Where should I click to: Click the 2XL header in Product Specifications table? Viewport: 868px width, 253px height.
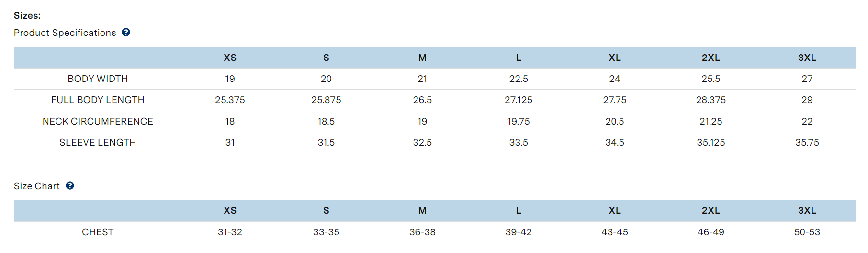tap(710, 57)
